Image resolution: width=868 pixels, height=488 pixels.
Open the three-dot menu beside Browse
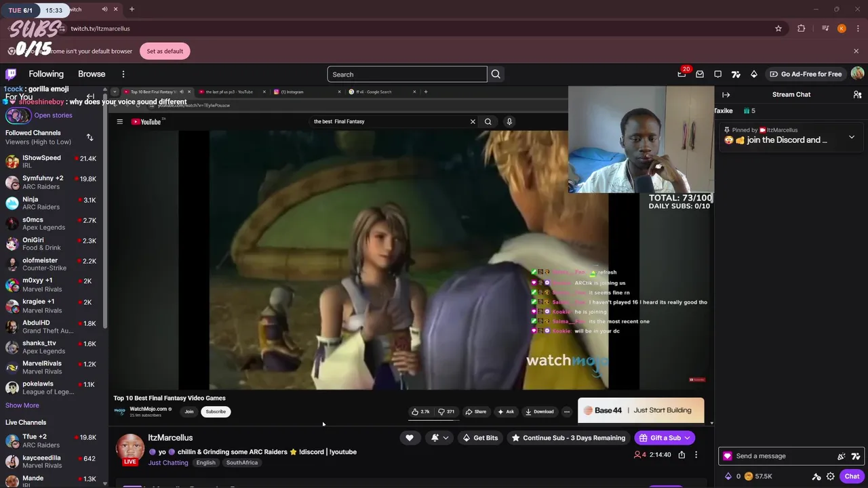123,74
